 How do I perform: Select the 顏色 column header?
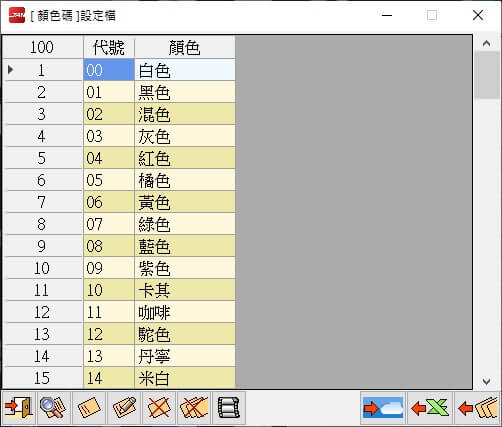(185, 47)
